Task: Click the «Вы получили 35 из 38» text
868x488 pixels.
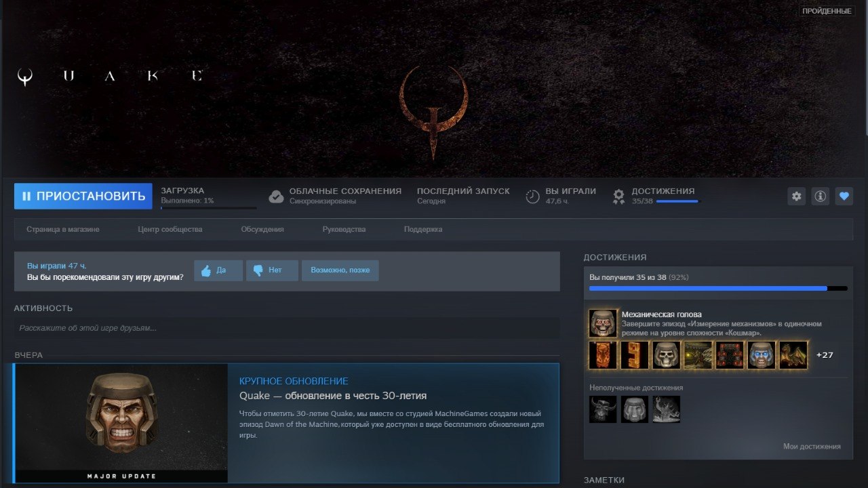Action: [629, 277]
